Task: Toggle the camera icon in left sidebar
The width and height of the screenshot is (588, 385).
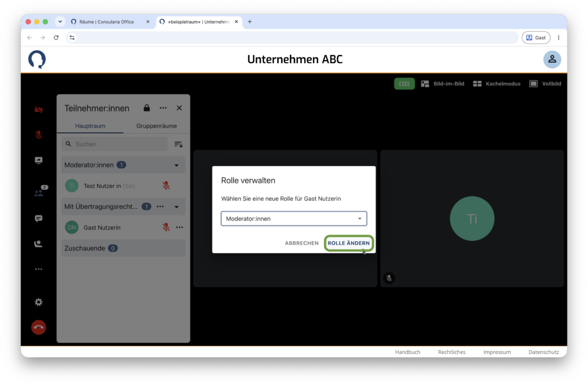Action: click(x=38, y=110)
